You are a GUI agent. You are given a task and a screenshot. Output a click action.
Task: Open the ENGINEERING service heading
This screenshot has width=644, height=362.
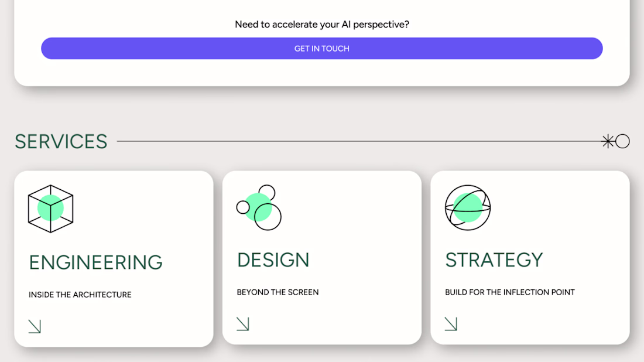[x=95, y=262]
